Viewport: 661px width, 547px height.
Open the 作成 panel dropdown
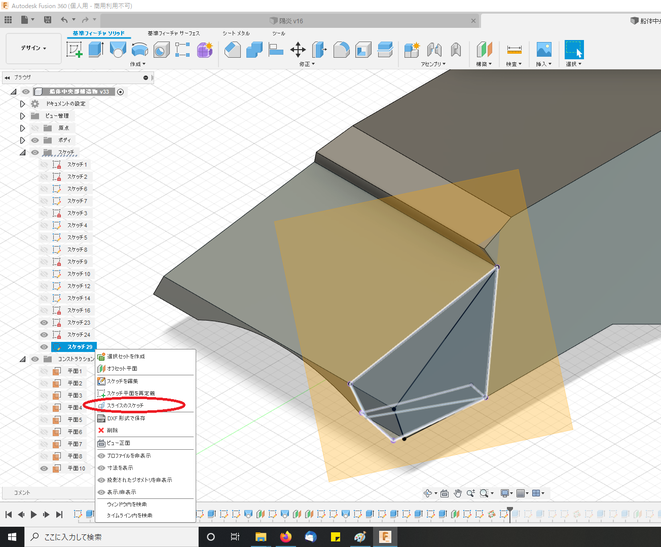[x=137, y=64]
